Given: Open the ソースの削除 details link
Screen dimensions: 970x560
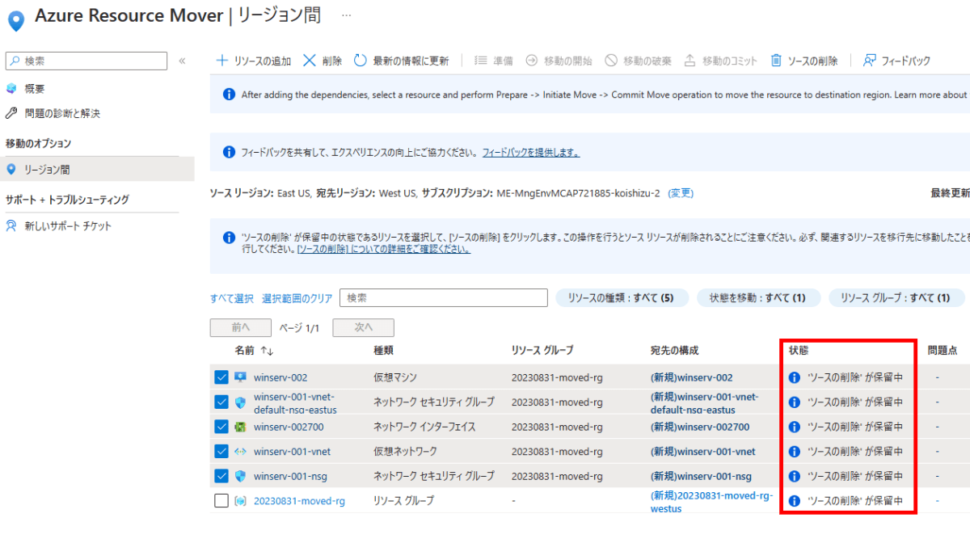Looking at the screenshot, I should tap(384, 250).
